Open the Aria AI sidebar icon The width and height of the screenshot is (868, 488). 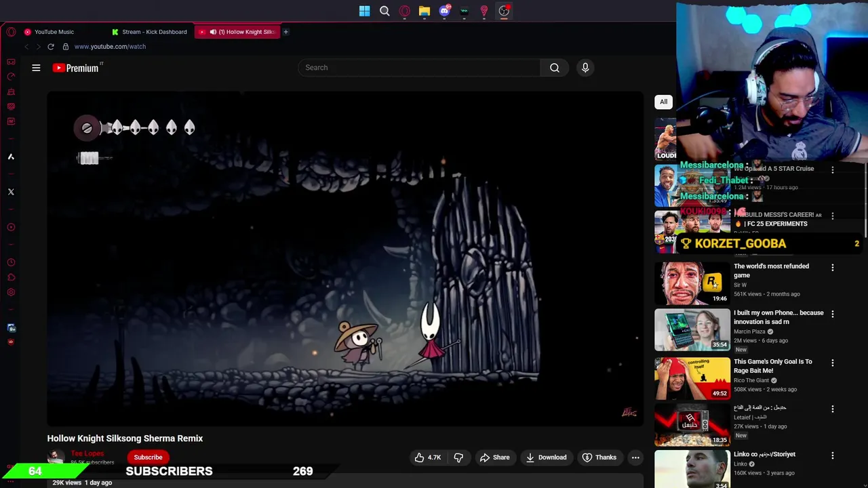(x=11, y=157)
